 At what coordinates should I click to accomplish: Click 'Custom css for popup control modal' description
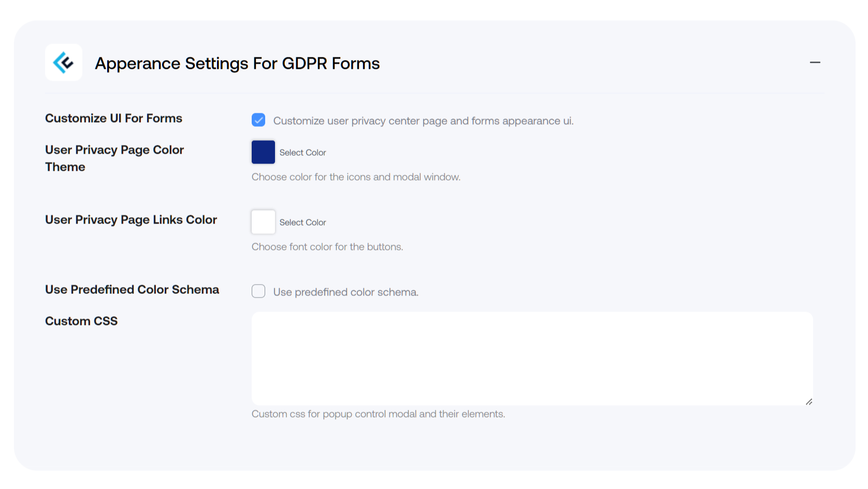pos(378,414)
